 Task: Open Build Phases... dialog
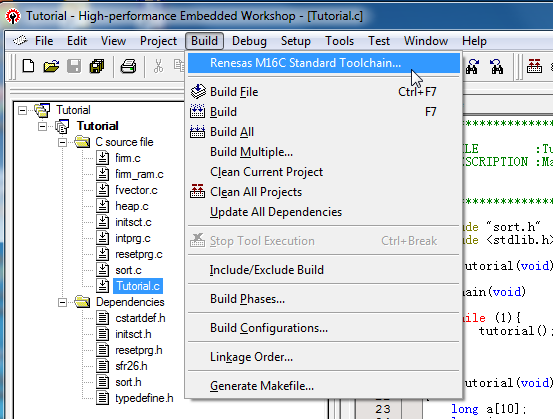[324, 299]
